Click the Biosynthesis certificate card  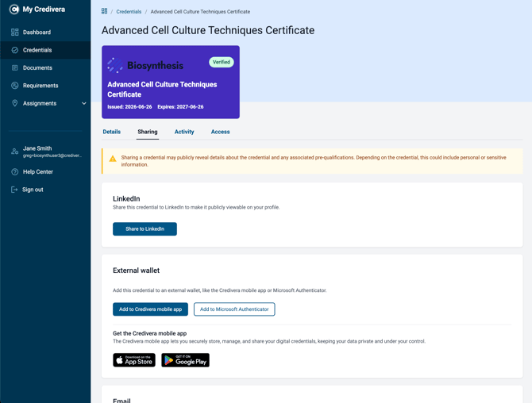coord(171,82)
